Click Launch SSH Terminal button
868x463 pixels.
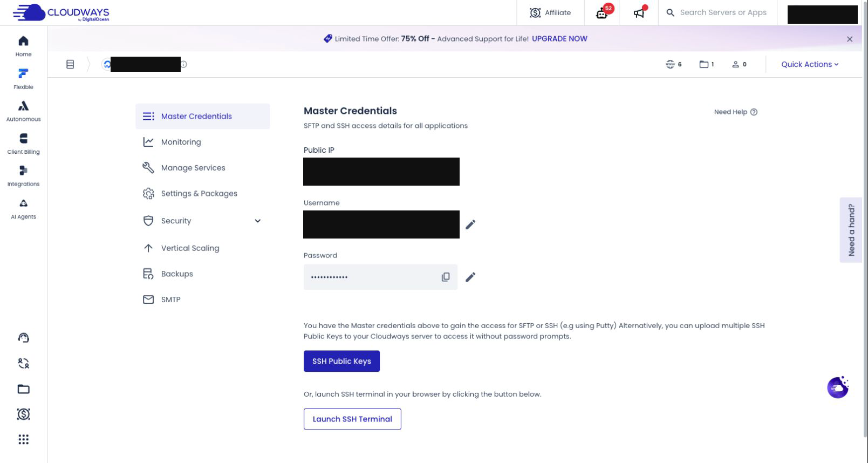[x=352, y=419]
